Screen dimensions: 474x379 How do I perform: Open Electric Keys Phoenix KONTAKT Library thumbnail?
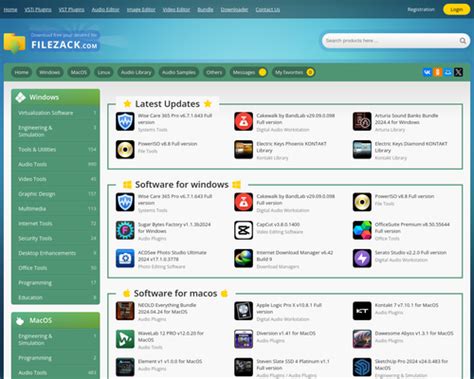point(243,149)
